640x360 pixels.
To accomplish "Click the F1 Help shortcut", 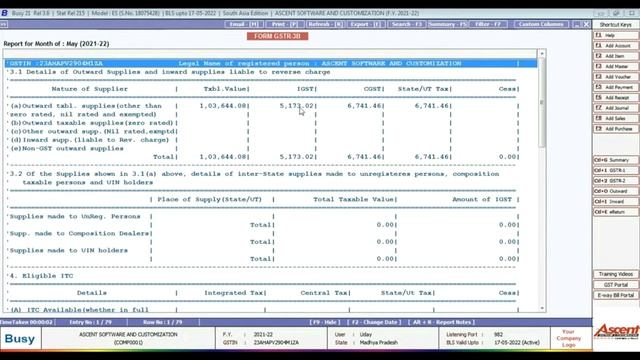I will coord(616,36).
